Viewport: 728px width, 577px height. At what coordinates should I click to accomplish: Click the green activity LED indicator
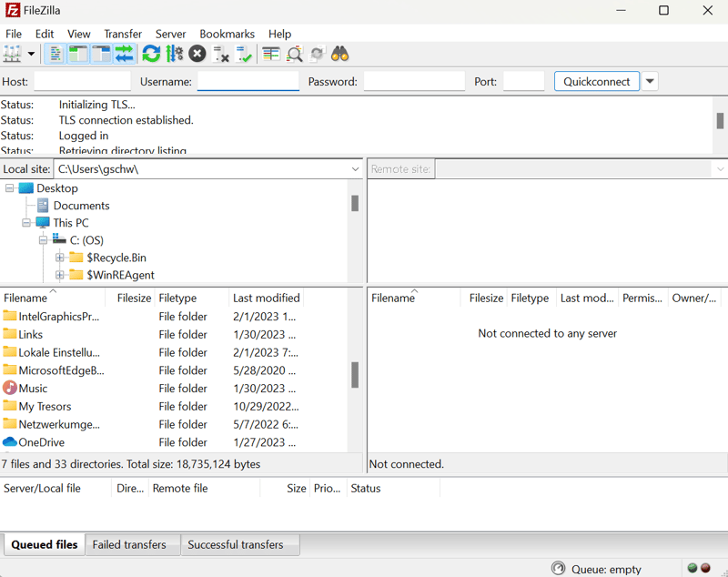click(693, 568)
